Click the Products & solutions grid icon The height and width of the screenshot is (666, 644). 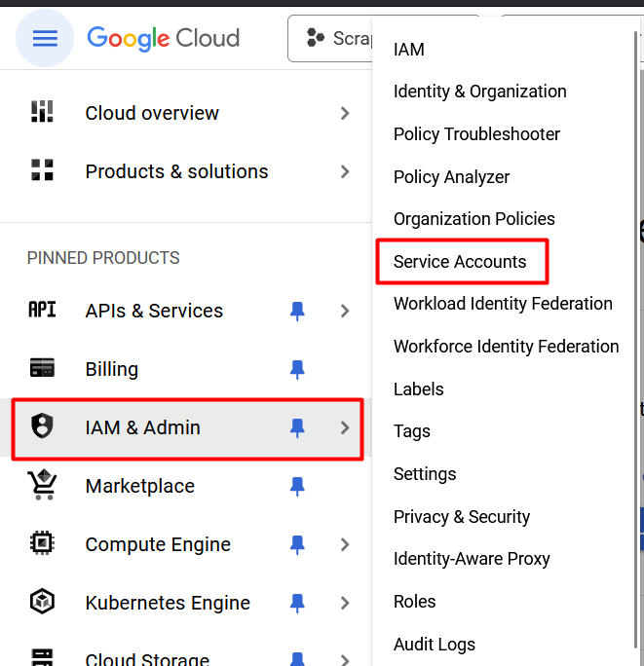(42, 169)
